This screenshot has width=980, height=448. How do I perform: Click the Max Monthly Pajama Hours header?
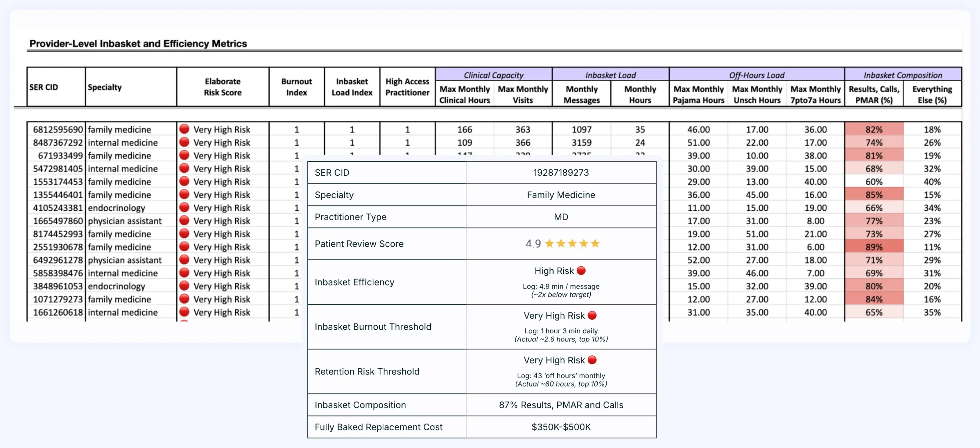coord(698,94)
